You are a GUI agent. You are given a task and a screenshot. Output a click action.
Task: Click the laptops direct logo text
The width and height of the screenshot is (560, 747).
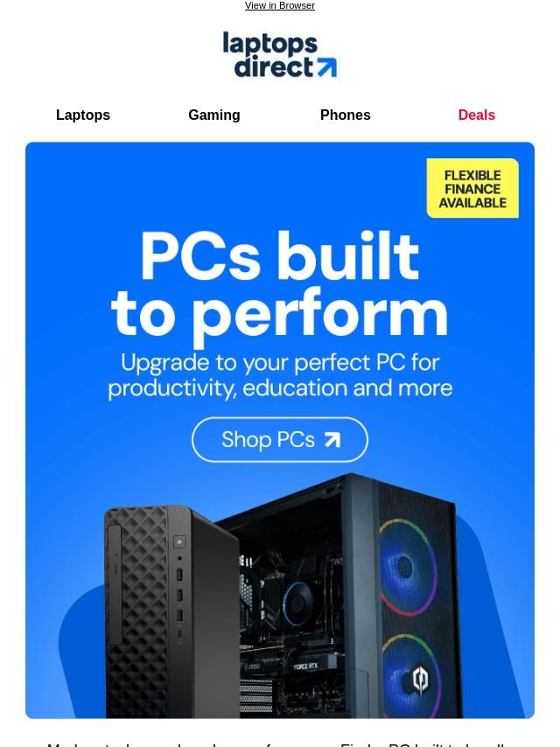pos(270,55)
